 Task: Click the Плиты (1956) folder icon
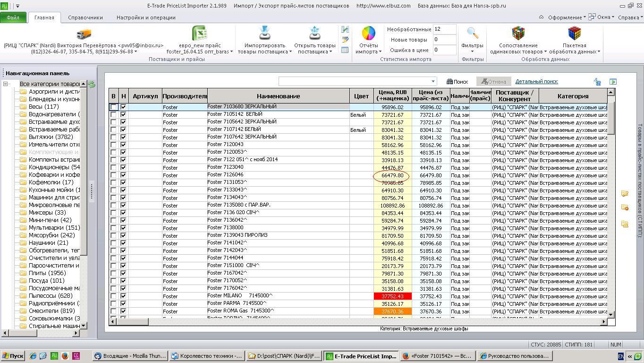tap(23, 273)
